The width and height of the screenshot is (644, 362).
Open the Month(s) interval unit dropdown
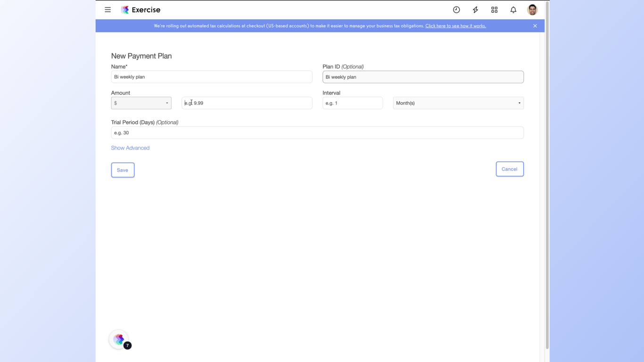[458, 103]
